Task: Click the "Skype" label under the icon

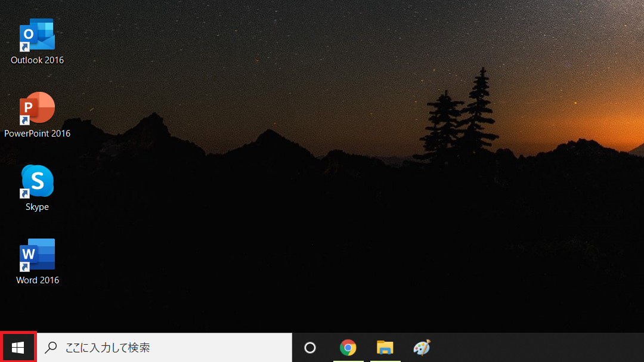Action: coord(37,207)
